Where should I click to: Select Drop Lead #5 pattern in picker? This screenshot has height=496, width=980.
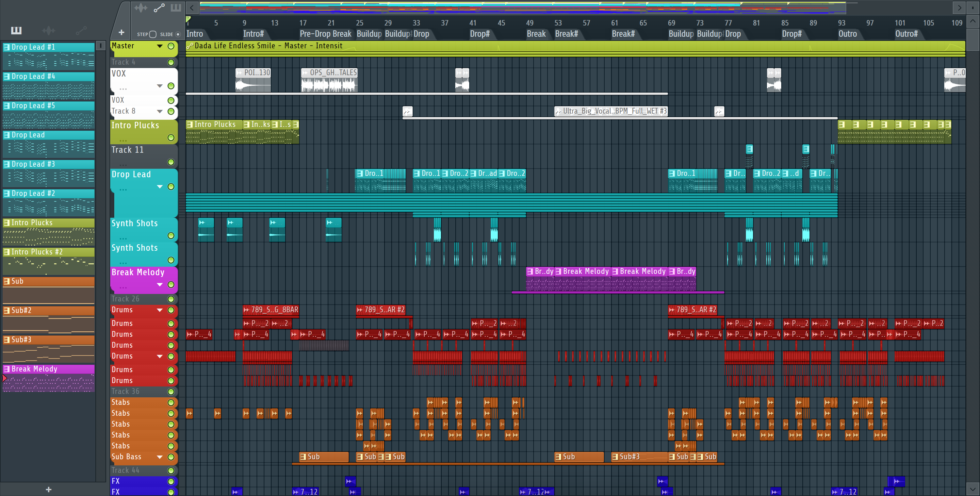(x=49, y=115)
